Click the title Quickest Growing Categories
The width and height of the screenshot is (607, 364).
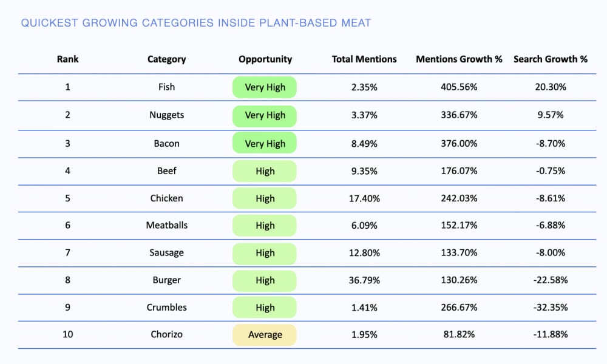195,24
